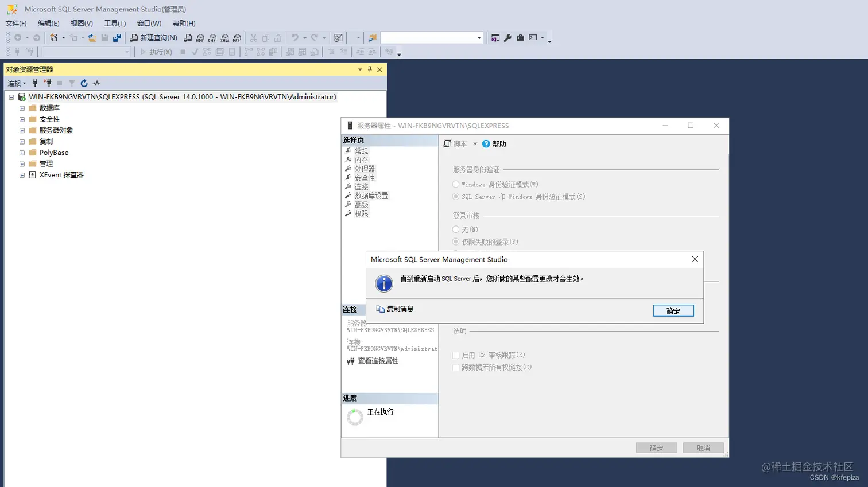The width and height of the screenshot is (868, 487).
Task: Open the 窗口(W) menu
Action: (x=149, y=24)
